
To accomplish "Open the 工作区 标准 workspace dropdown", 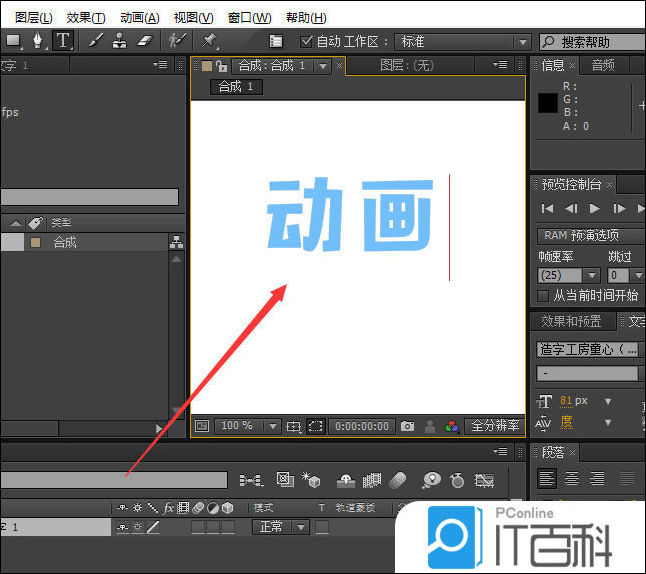I will [463, 41].
